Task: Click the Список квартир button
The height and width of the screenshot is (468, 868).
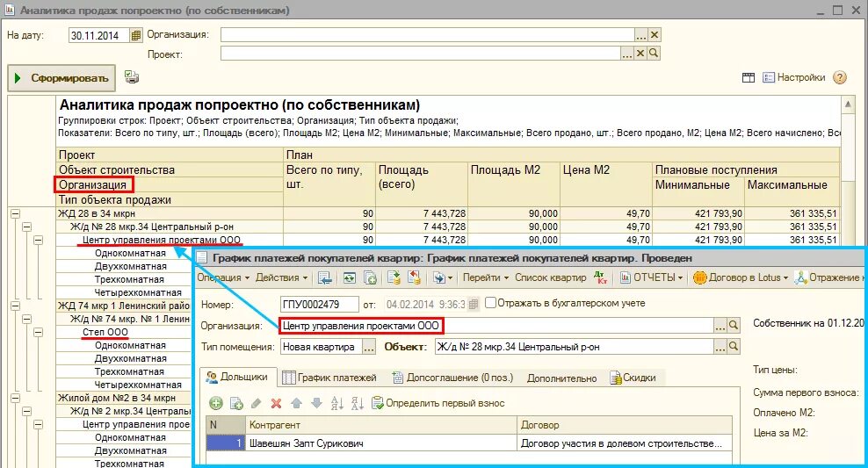Action: [550, 277]
